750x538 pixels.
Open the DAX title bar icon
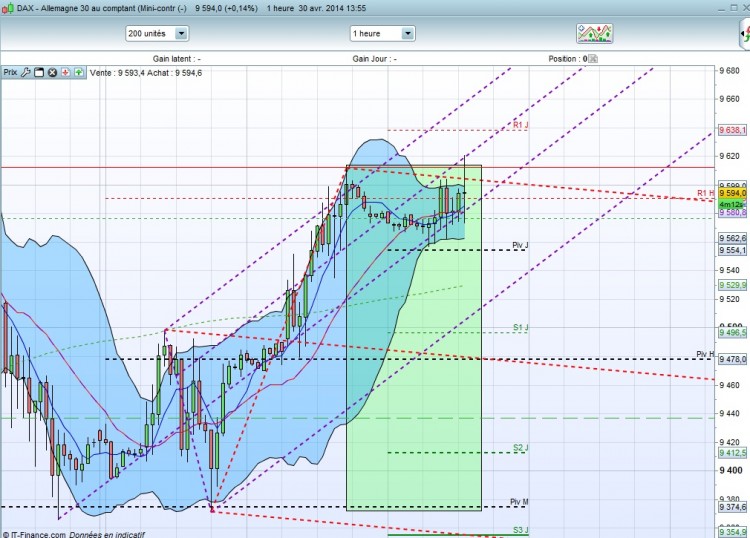(8, 8)
